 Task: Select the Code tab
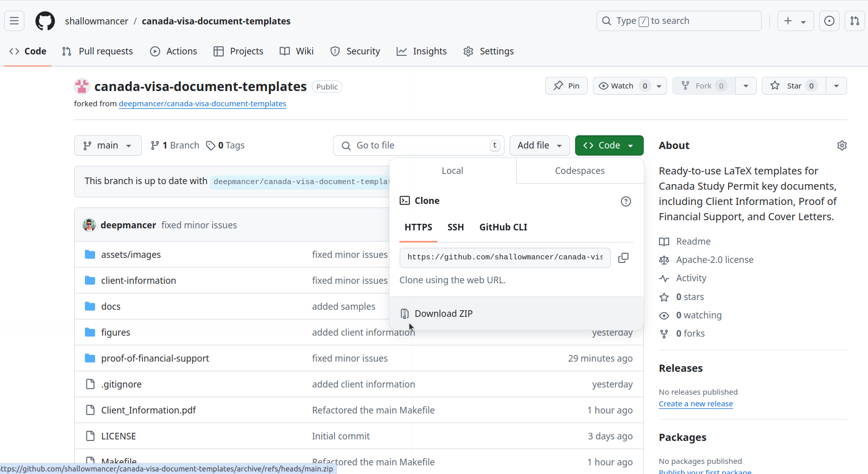28,51
